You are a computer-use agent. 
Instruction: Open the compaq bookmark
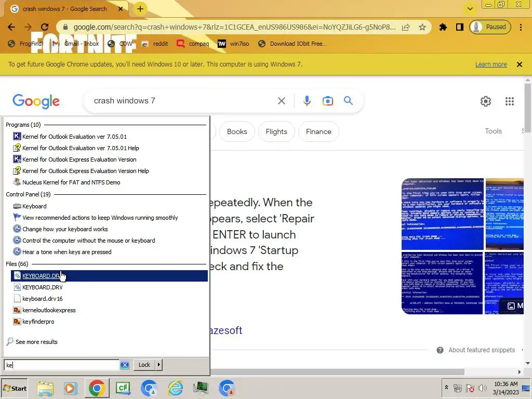[193, 44]
